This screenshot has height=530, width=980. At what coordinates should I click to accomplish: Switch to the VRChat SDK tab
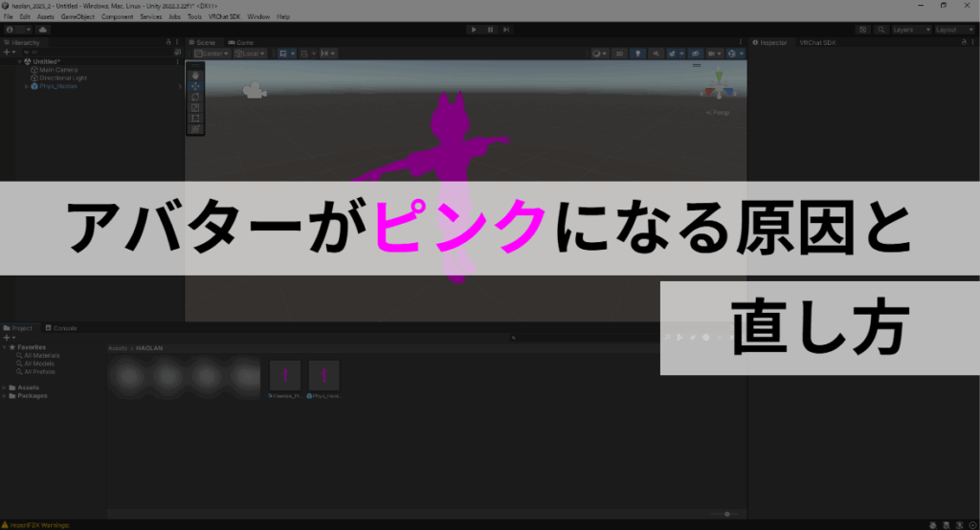(817, 42)
